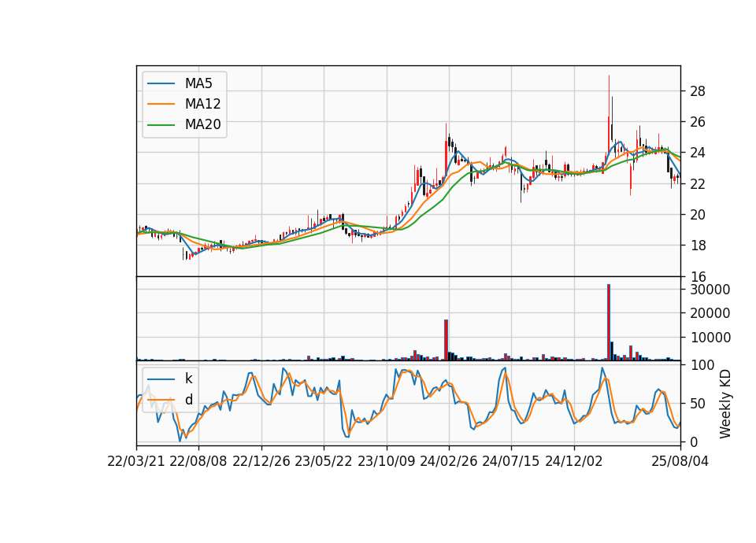Click the date label 23/05/22
Image resolution: width=756 pixels, height=543 pixels.
pyautogui.click(x=324, y=461)
